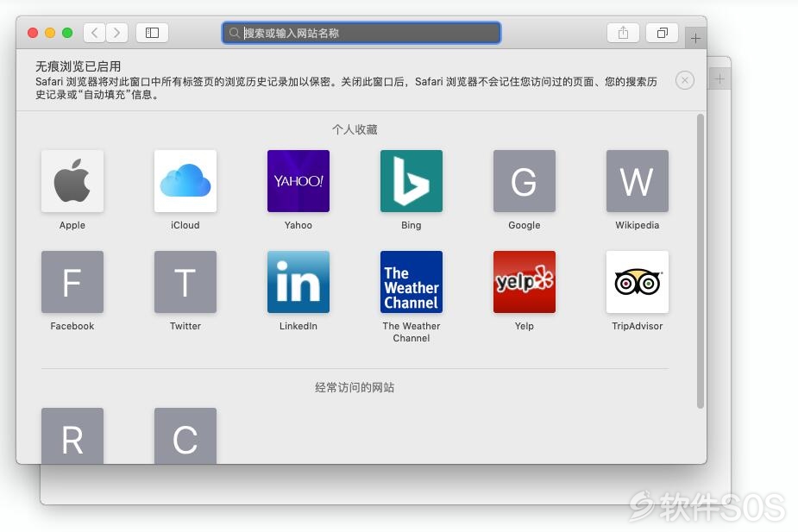The height and width of the screenshot is (532, 798).
Task: Open the Twitter favorite tile
Action: click(x=185, y=282)
